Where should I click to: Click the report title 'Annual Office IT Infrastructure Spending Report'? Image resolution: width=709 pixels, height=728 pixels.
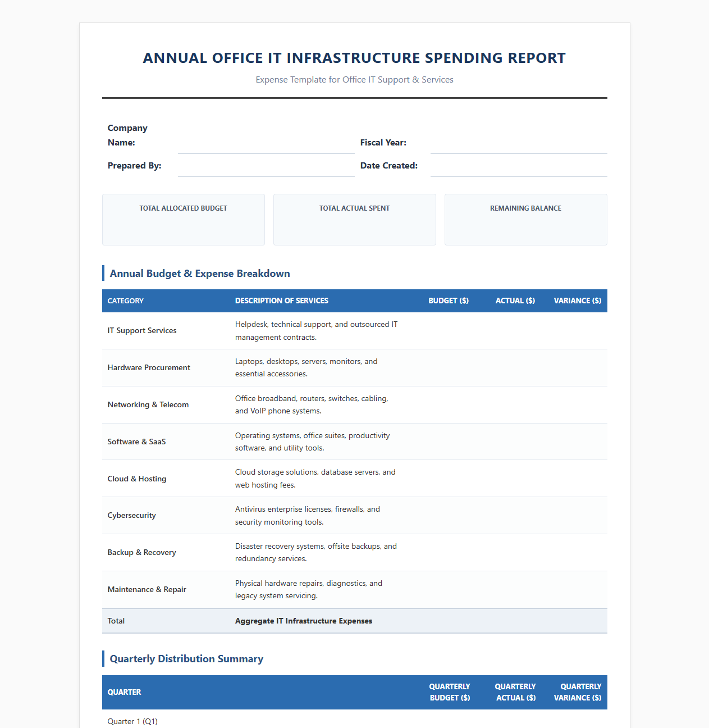tap(354, 58)
